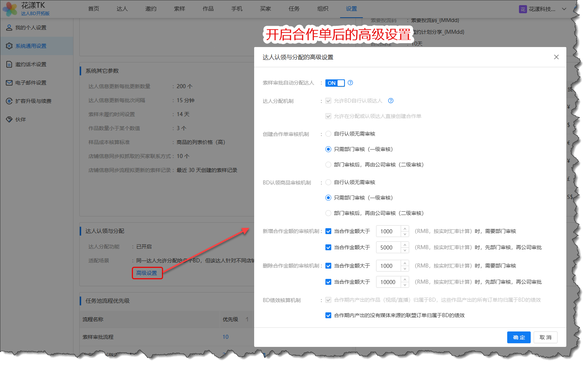Decrease the 10000 amount with down arrow

point(405,285)
